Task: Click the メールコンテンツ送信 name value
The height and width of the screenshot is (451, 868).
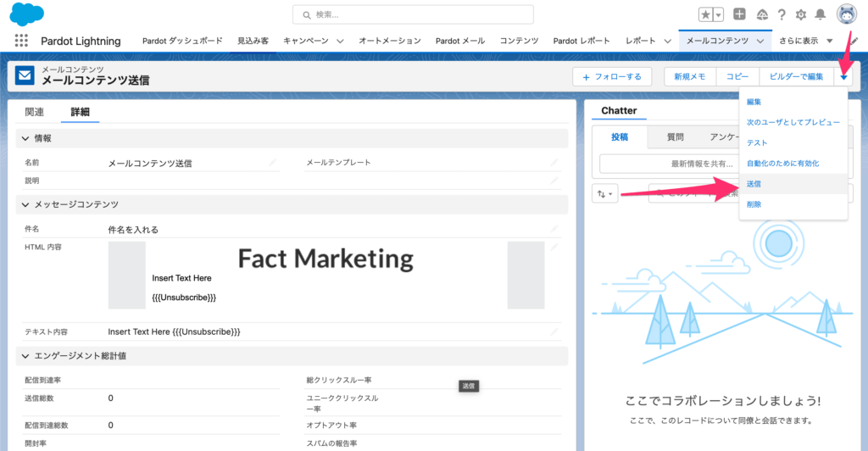Action: pos(150,164)
